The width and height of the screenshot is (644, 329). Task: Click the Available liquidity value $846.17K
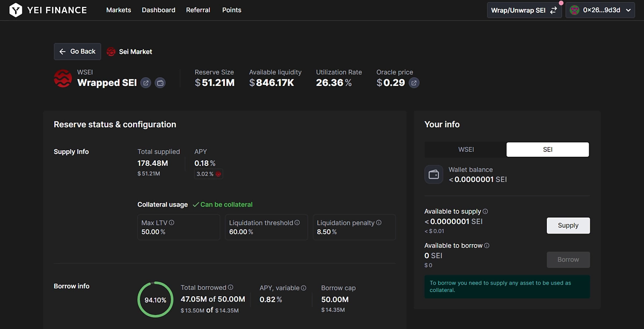[272, 83]
